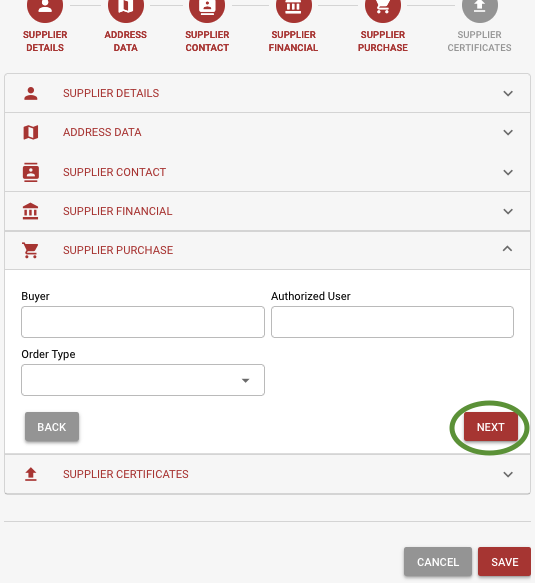Open the Order Type dropdown
Image resolution: width=535 pixels, height=583 pixels.
click(x=143, y=380)
